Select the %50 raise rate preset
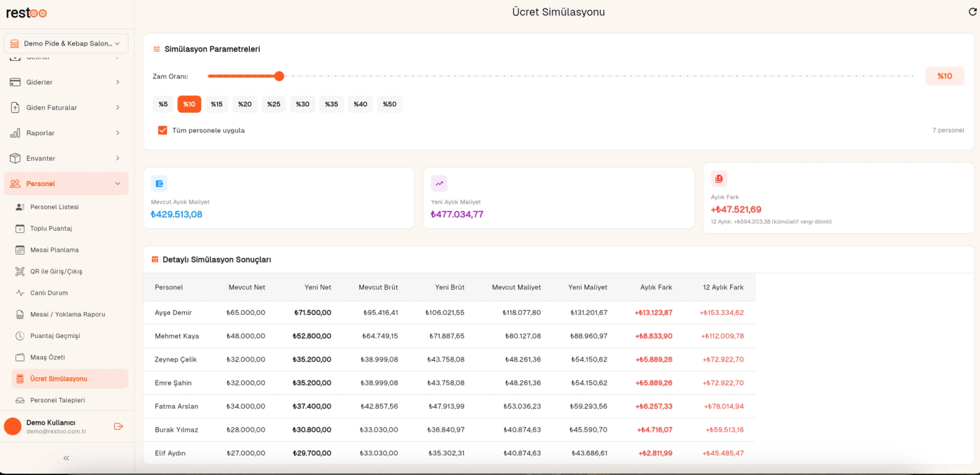 pos(390,104)
